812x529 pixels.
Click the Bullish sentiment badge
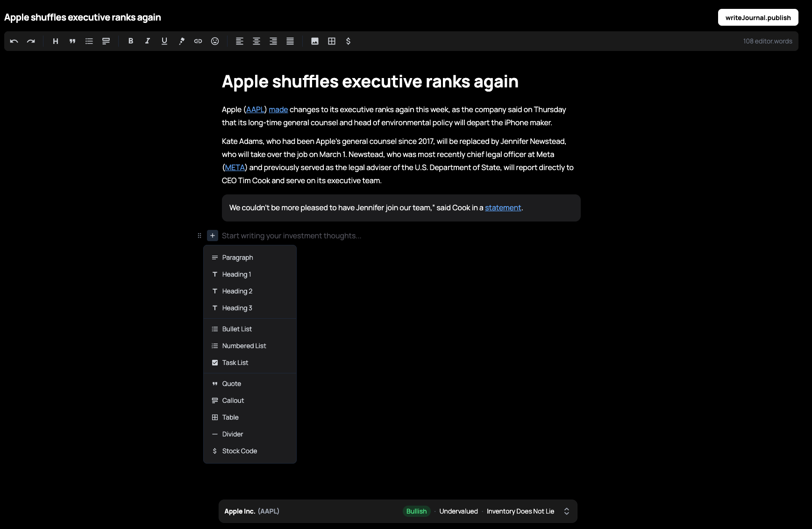416,511
